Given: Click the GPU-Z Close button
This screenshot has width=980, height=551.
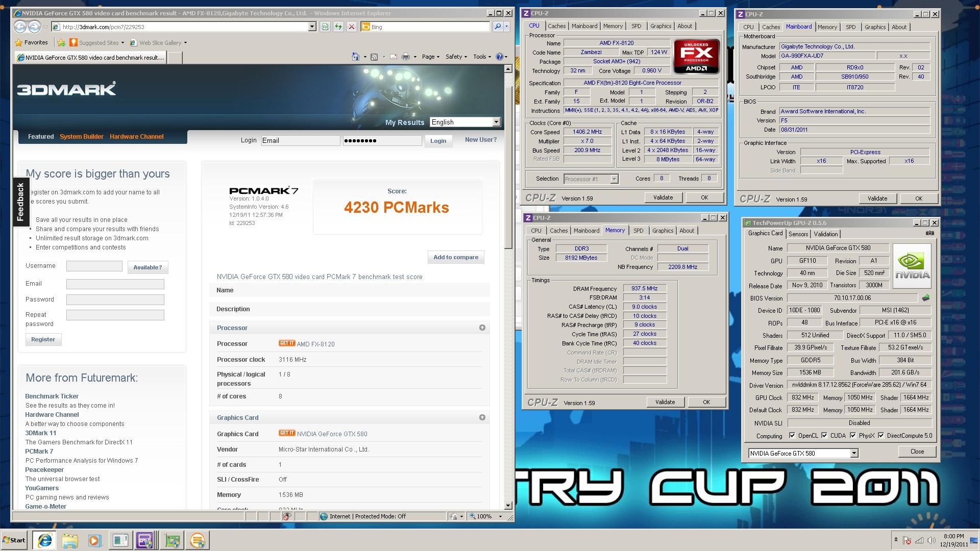Looking at the screenshot, I should [917, 452].
